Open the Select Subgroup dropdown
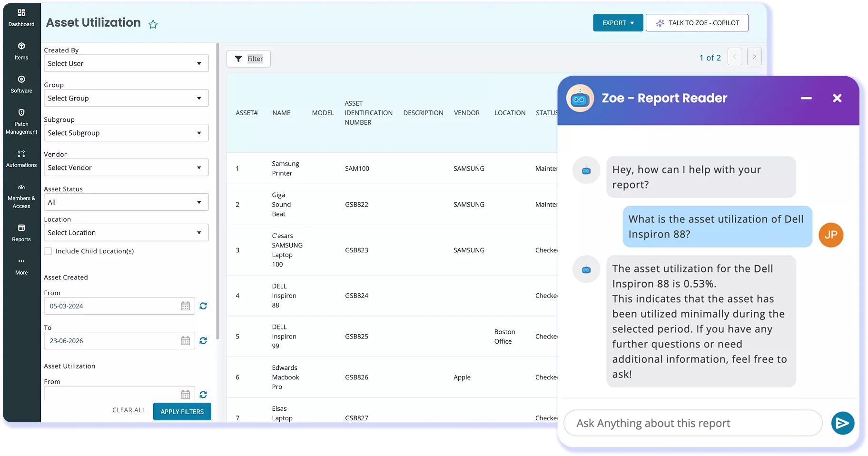Viewport: 868px width, 456px height. (126, 133)
